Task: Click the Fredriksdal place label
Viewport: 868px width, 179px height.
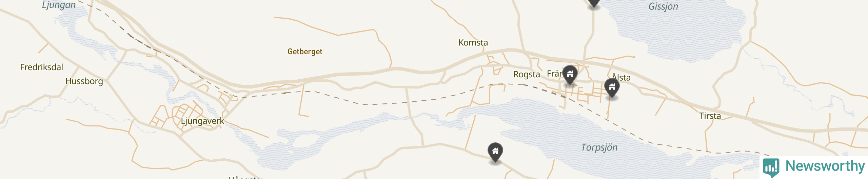Action: pyautogui.click(x=41, y=67)
